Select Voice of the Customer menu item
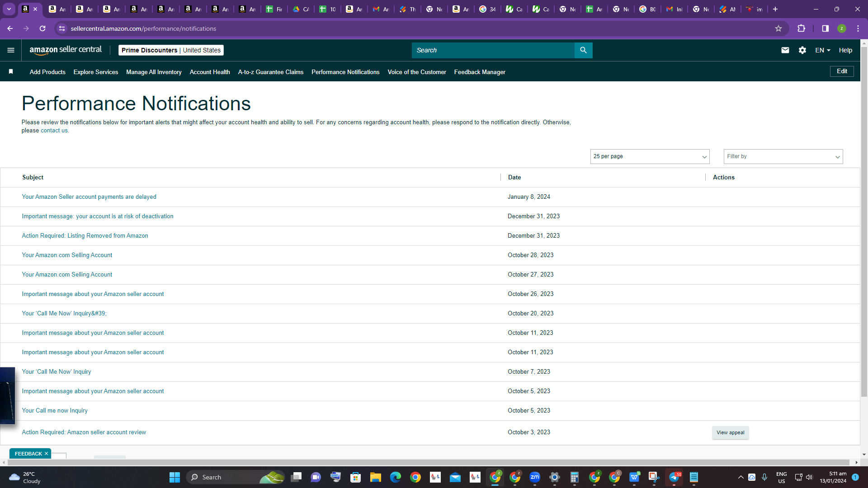The image size is (868, 488). 417,72
